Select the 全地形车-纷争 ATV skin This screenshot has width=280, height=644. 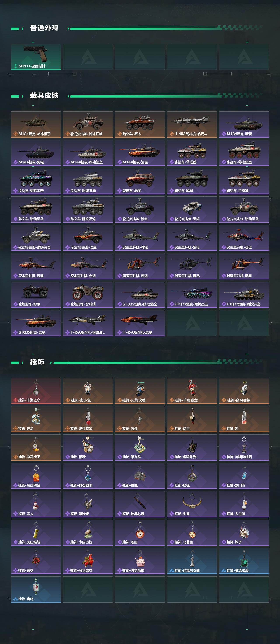[36, 294]
